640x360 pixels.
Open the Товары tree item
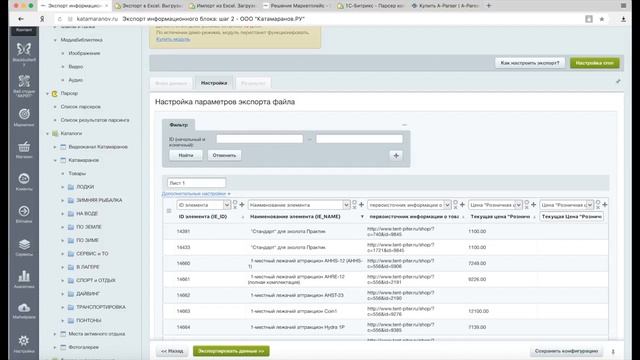[x=77, y=173]
